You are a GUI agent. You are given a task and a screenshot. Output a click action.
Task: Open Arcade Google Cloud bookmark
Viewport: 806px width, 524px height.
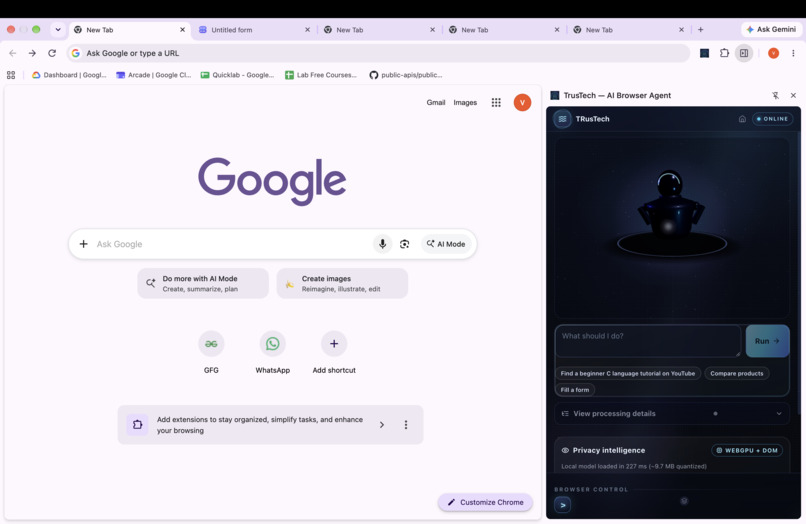[153, 75]
